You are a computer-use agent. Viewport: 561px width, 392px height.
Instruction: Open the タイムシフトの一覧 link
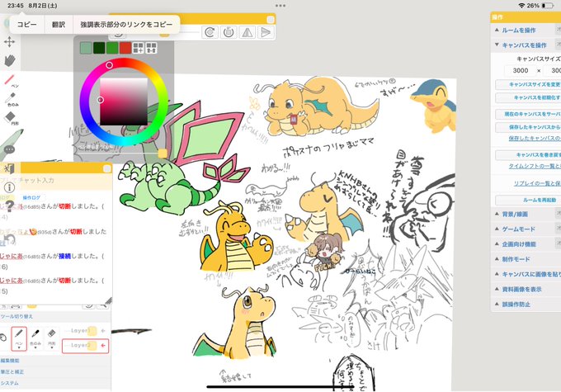tap(535, 166)
